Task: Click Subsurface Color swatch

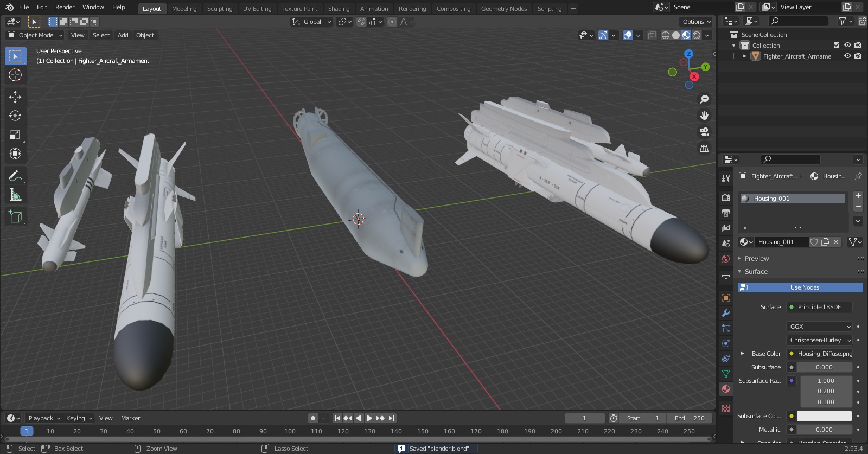Action: [x=824, y=416]
